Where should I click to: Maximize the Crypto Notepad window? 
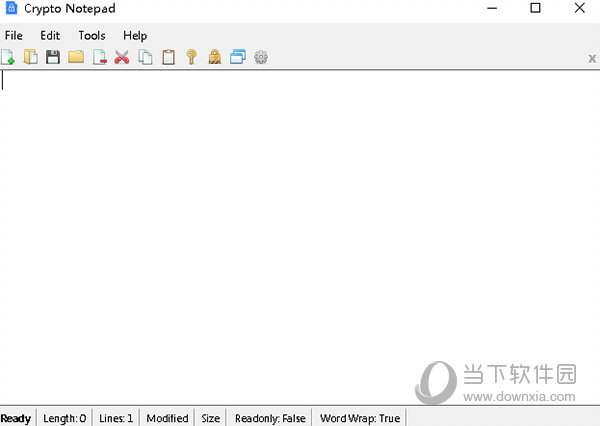[x=535, y=8]
